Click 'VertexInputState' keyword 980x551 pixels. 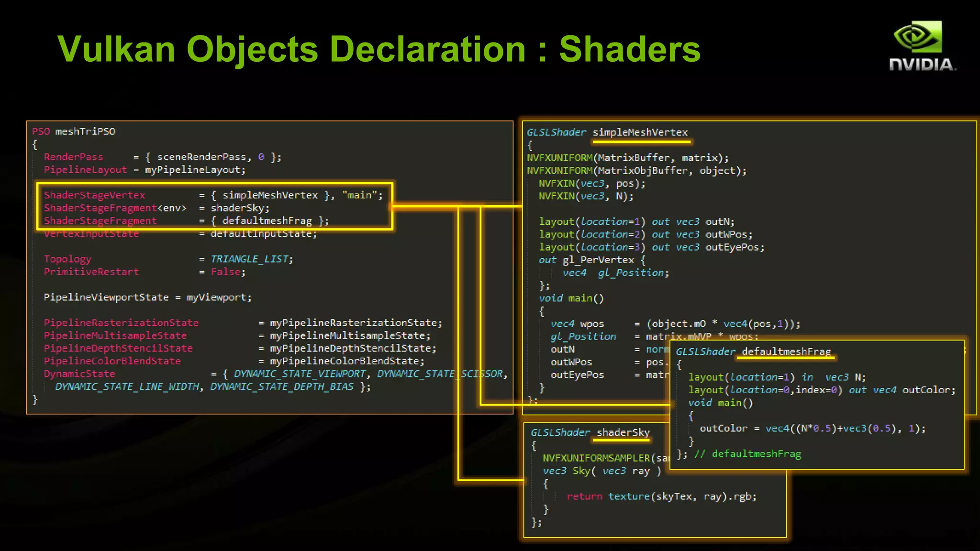pos(91,233)
